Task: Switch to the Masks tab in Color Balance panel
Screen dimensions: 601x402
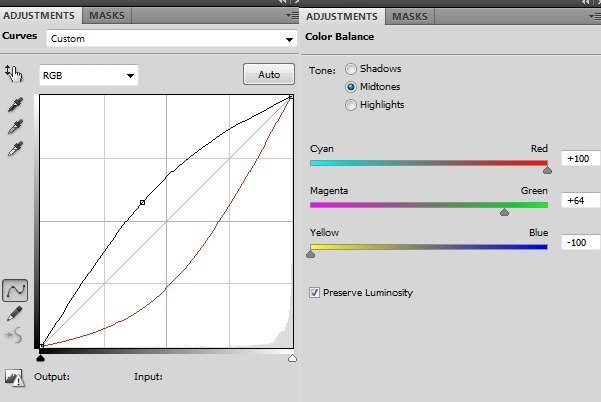Action: point(410,16)
